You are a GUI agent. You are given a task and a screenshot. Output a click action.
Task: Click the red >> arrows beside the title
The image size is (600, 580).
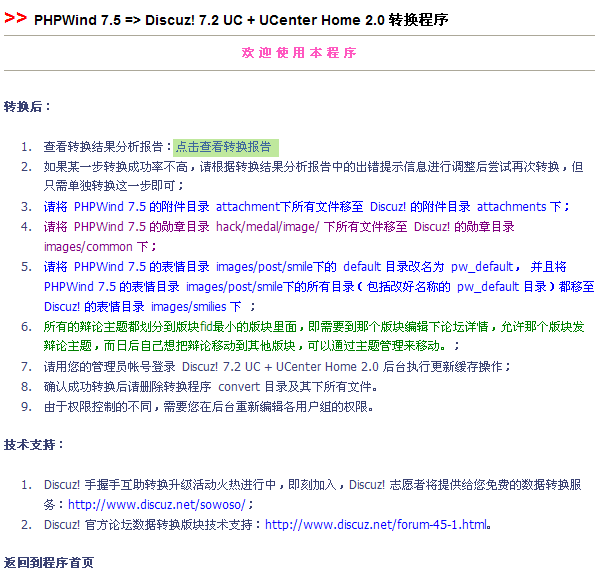(x=16, y=18)
